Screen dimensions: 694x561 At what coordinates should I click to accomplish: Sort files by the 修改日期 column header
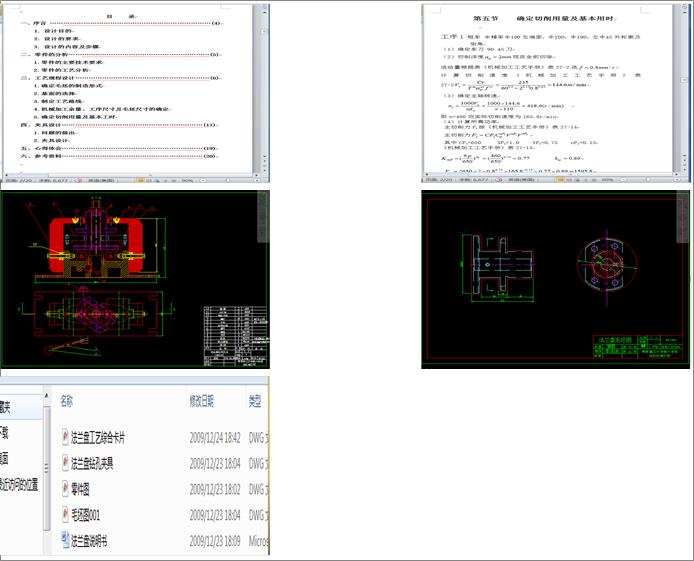point(202,401)
